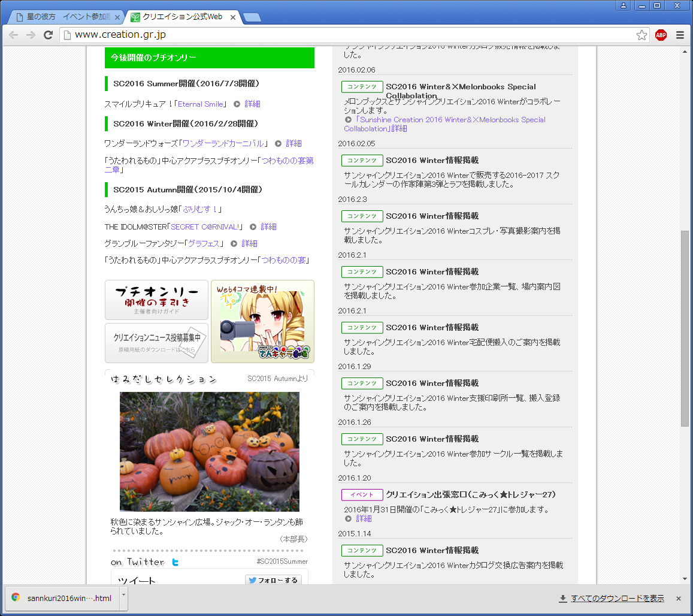Open a new tab

(252, 17)
